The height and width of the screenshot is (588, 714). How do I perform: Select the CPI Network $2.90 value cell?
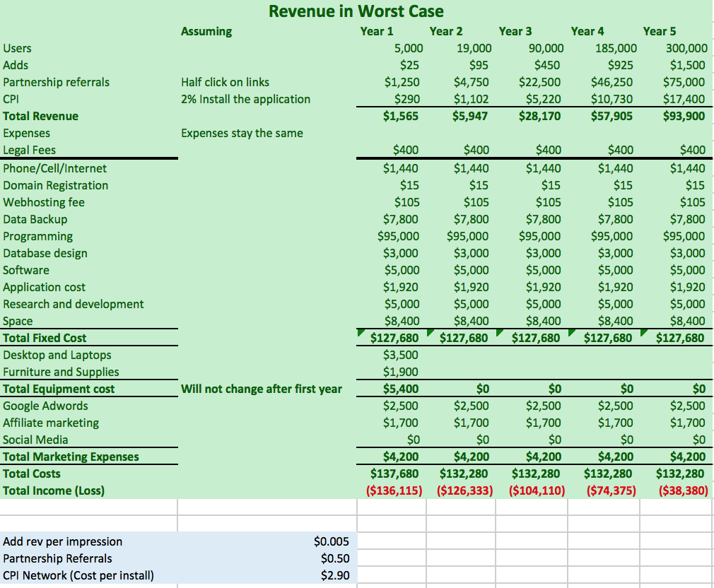334,575
